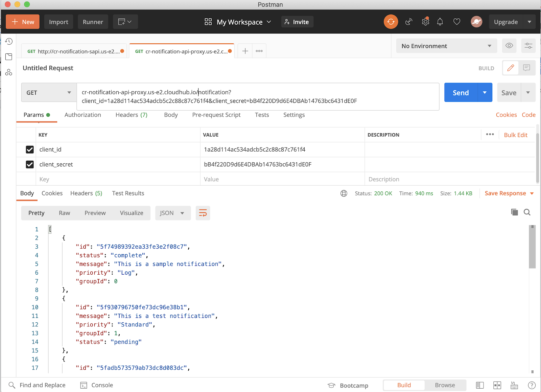
Task: Click the environment quick look eye icon
Action: 509,46
